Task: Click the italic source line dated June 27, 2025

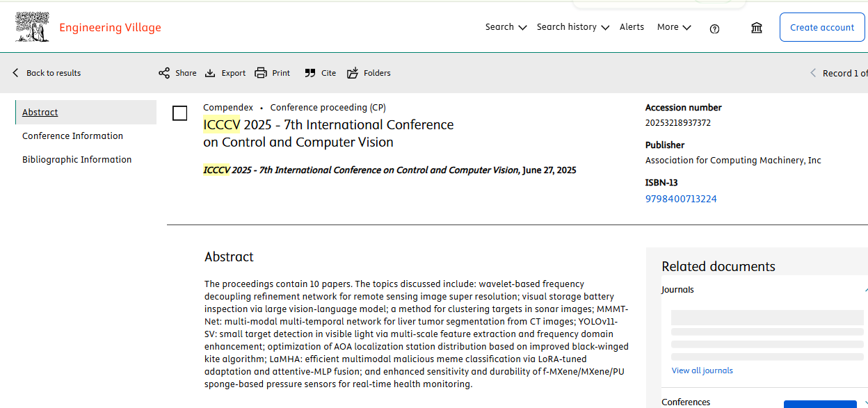Action: pyautogui.click(x=389, y=170)
